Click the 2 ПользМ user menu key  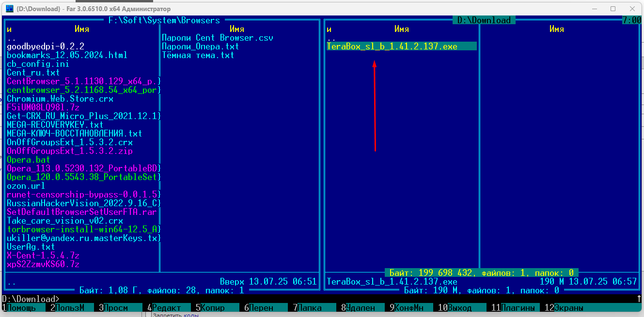(x=69, y=308)
